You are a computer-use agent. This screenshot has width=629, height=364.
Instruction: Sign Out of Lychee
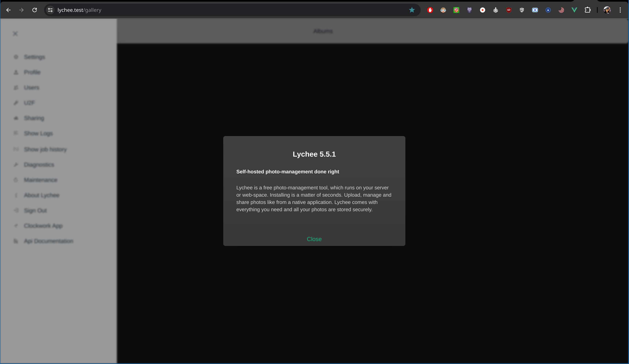click(35, 210)
